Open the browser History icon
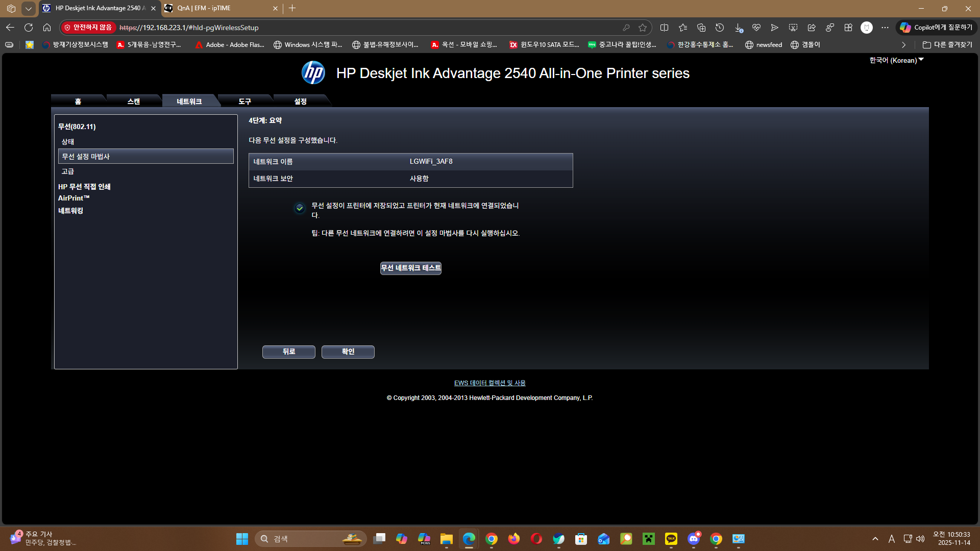This screenshot has height=551, width=980. pyautogui.click(x=720, y=28)
